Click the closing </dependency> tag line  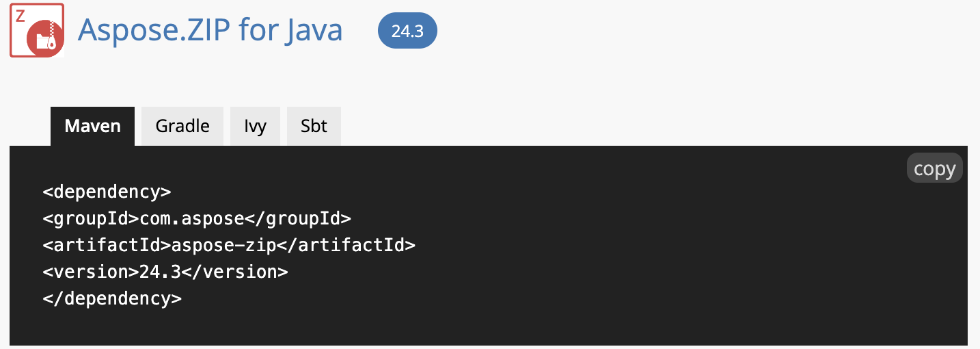click(112, 298)
